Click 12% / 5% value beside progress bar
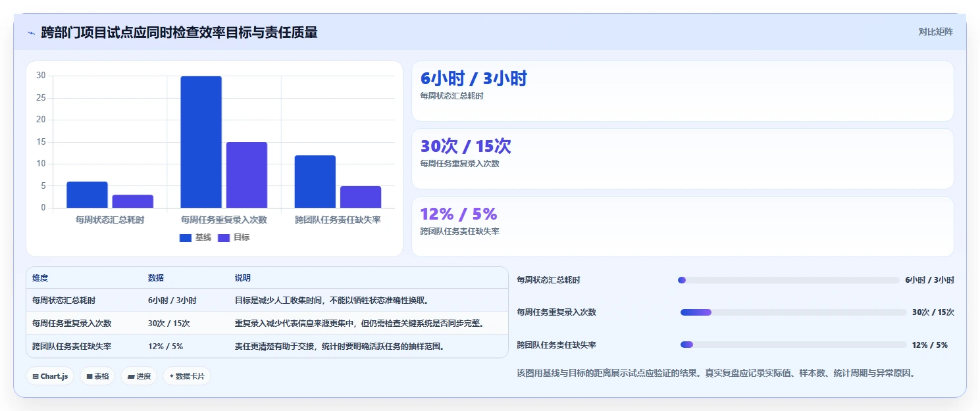This screenshot has height=411, width=980. (x=930, y=345)
